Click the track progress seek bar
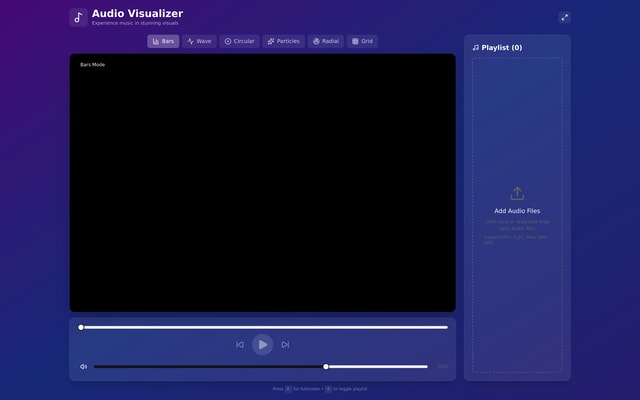The height and width of the screenshot is (400, 640). 264,327
